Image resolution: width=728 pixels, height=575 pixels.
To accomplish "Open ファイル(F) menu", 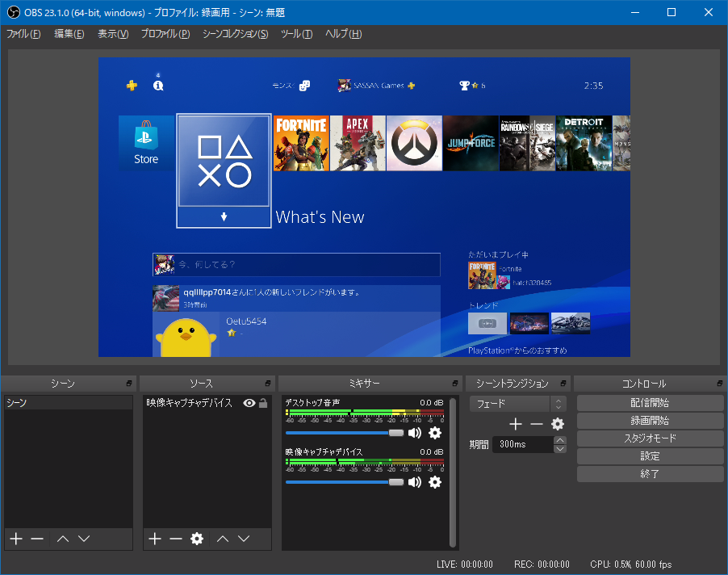I will [x=23, y=34].
